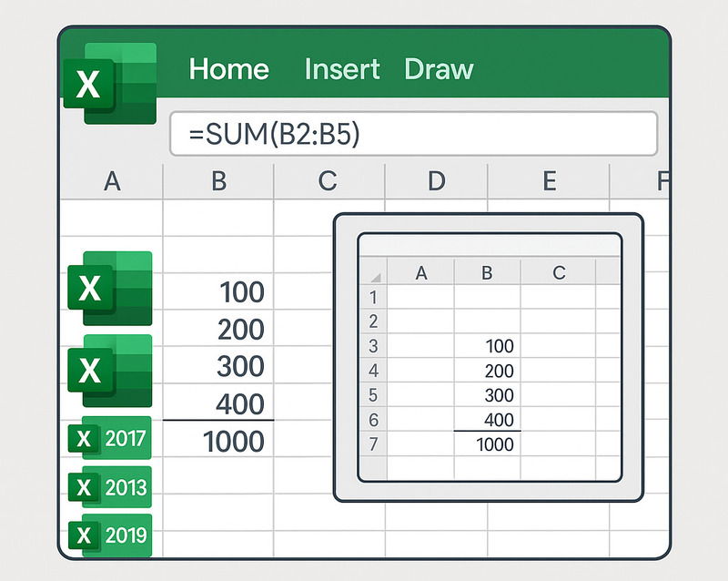
Task: Select row 4 header in inset sheet
Action: click(373, 371)
